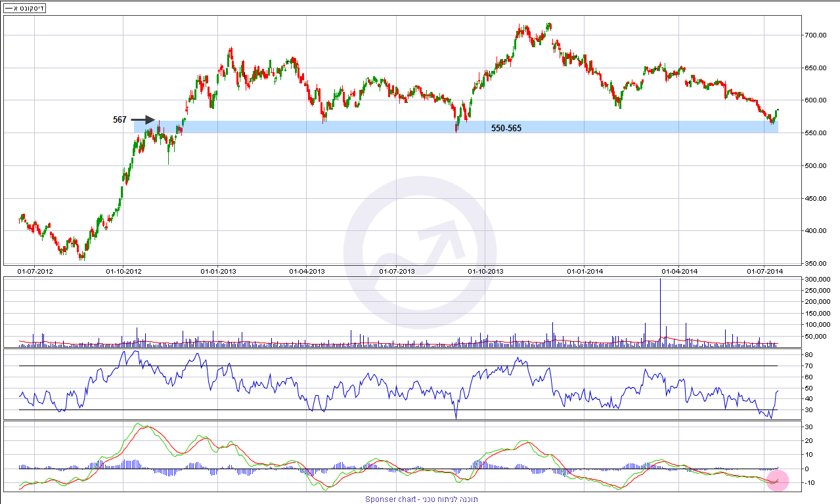Select the 01-07-2013 date label
Viewport: 840px width, 504px height.
pyautogui.click(x=397, y=271)
